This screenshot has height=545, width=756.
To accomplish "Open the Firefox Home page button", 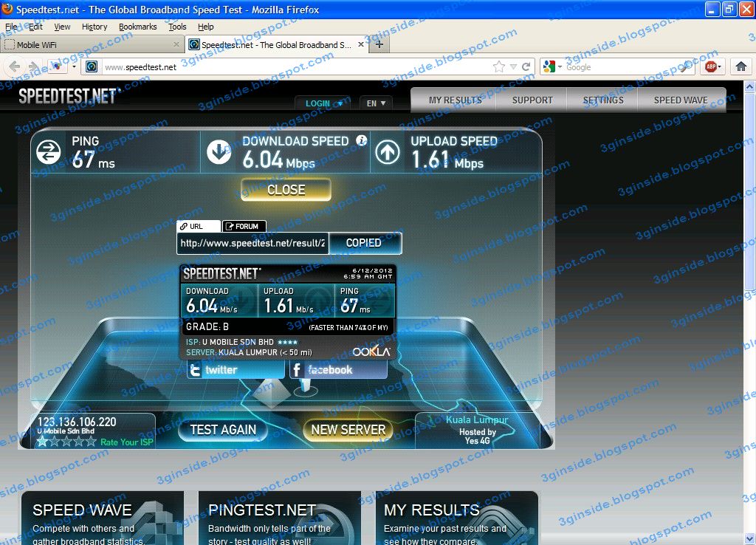I will (x=741, y=66).
